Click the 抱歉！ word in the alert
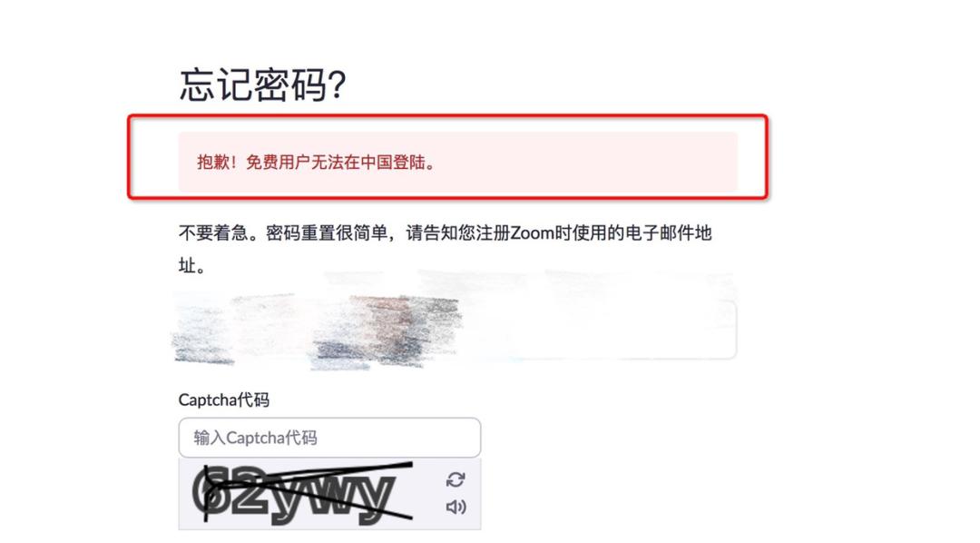 [x=217, y=163]
